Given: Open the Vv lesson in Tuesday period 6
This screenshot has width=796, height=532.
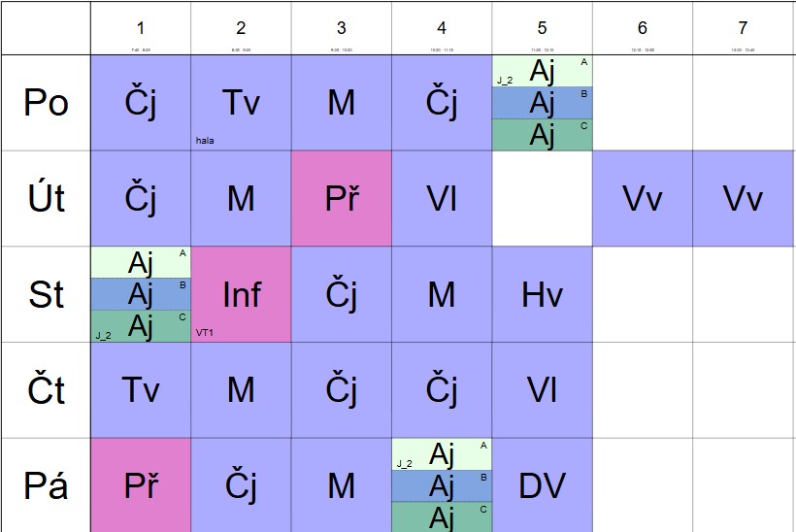Looking at the screenshot, I should pos(643,198).
